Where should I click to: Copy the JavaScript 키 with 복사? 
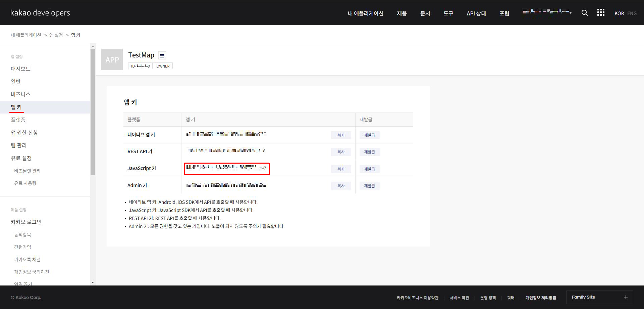pos(341,169)
